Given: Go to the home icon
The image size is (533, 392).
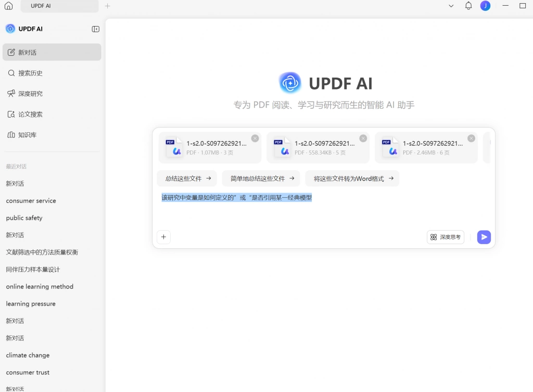Looking at the screenshot, I should [8, 6].
